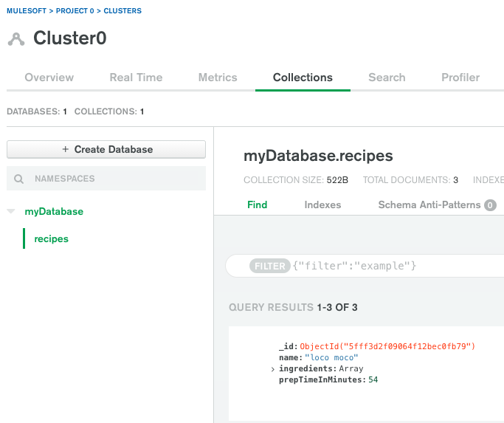The height and width of the screenshot is (423, 504).
Task: Click the Schema Anti-Patterns count badge 0
Action: pos(490,205)
